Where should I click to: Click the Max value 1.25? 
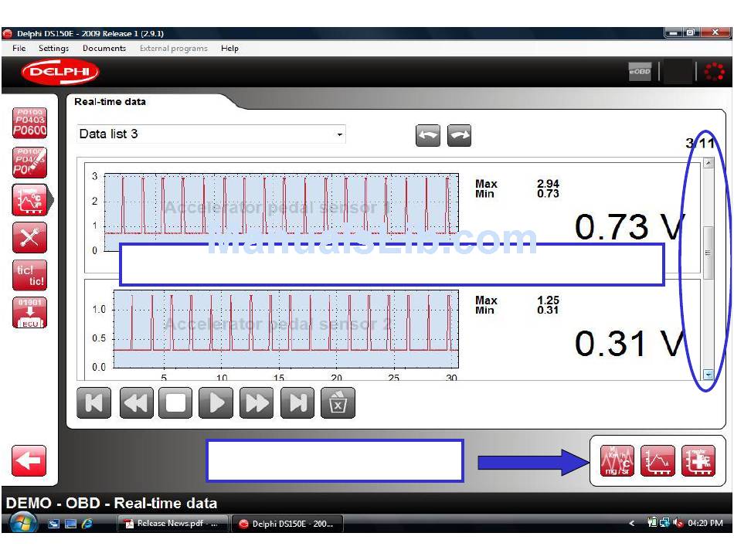tap(548, 300)
